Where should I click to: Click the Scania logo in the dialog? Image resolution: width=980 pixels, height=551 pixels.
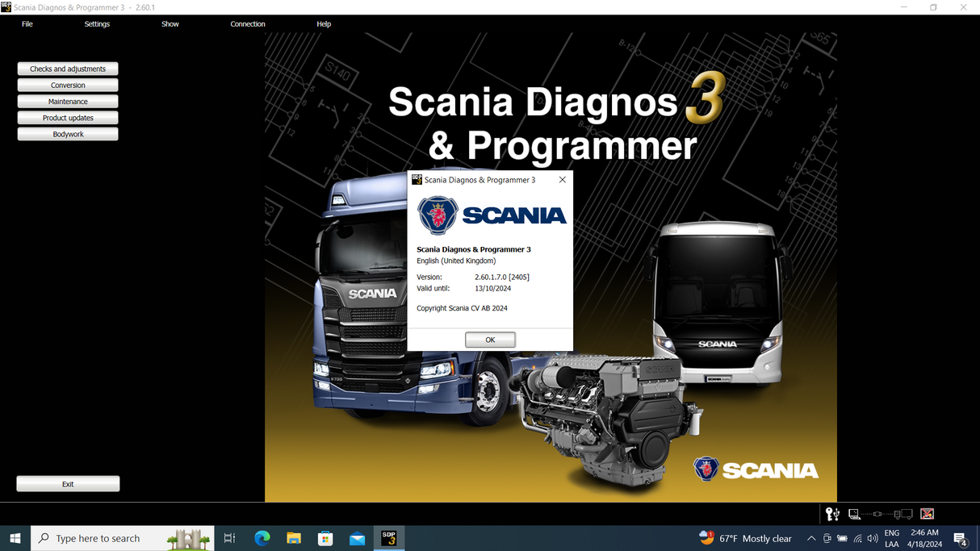click(492, 215)
